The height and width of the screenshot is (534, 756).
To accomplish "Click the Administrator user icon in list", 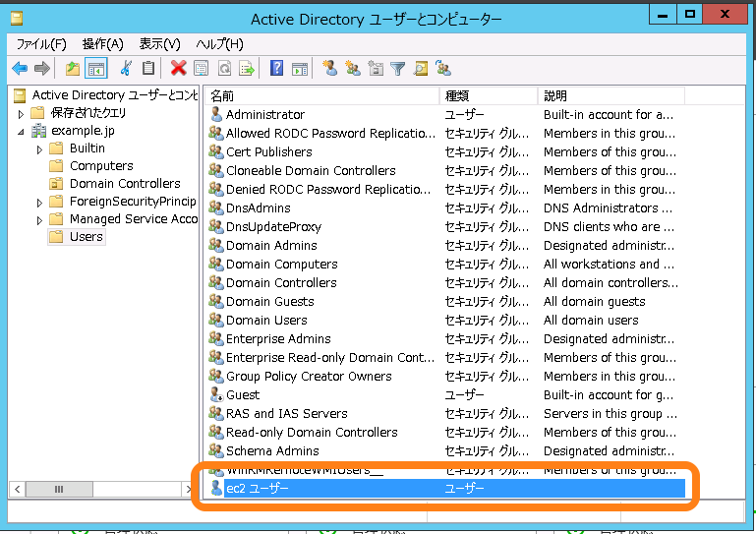I will coord(216,114).
